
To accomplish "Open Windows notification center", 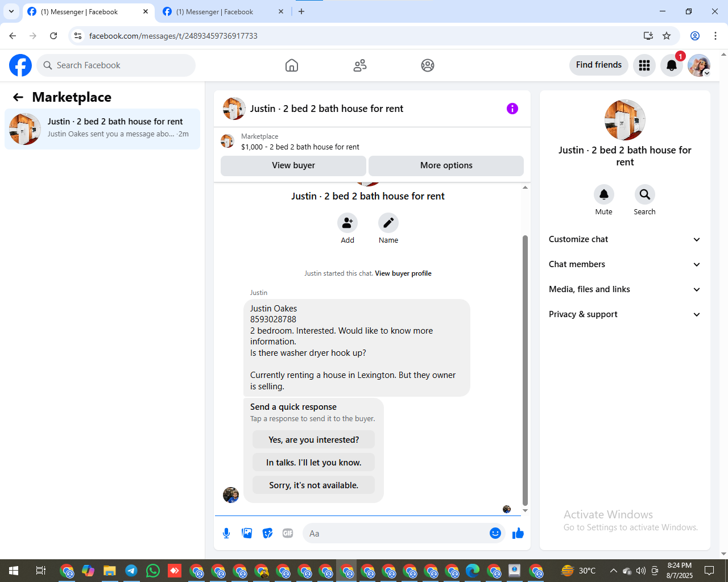I will [x=709, y=571].
